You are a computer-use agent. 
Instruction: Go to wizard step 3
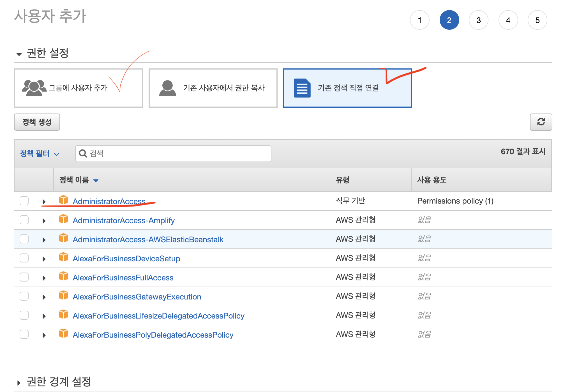[x=478, y=20]
